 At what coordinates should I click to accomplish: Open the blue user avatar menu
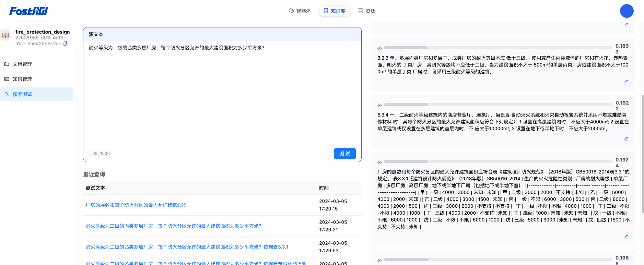click(627, 11)
